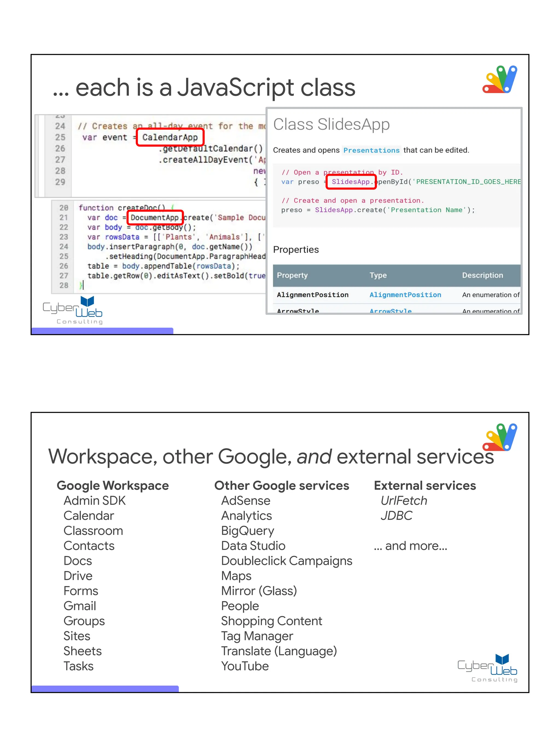Click the Description column header

click(x=482, y=275)
